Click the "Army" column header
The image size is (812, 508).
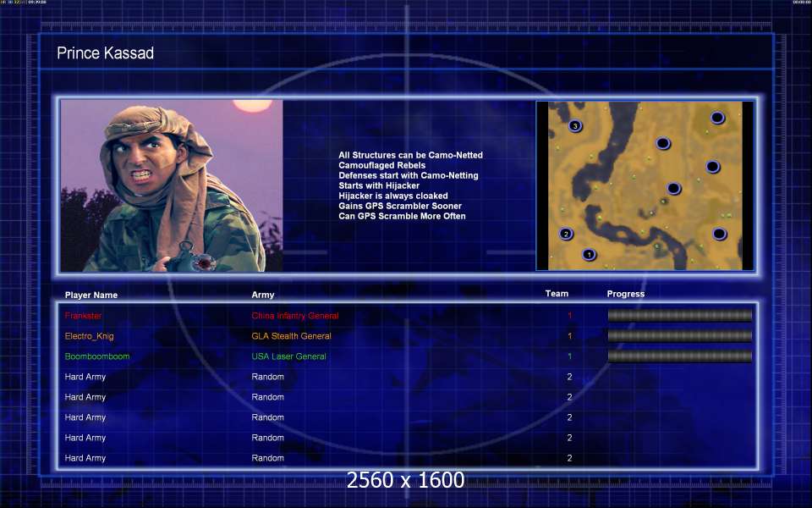coord(263,295)
